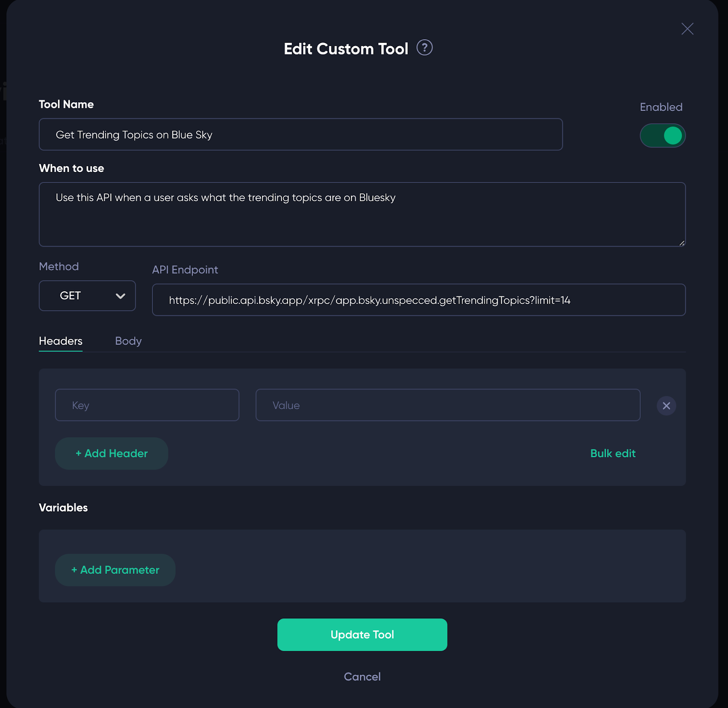Click the header Key input field
The width and height of the screenshot is (728, 708).
click(147, 405)
